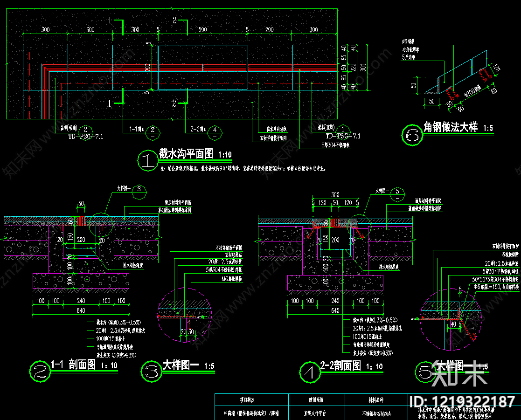The image size is (521, 420).
Task: Click the "2-2剖面图" section title
Action: click(x=340, y=365)
